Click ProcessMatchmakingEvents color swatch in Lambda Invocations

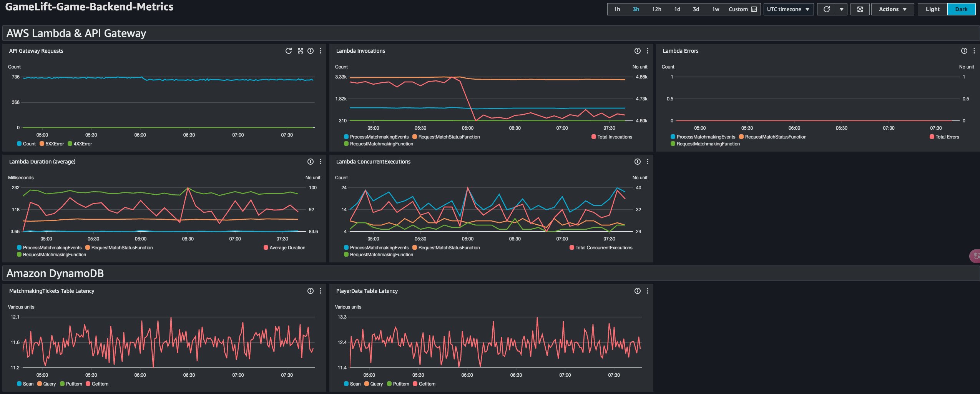click(x=346, y=137)
